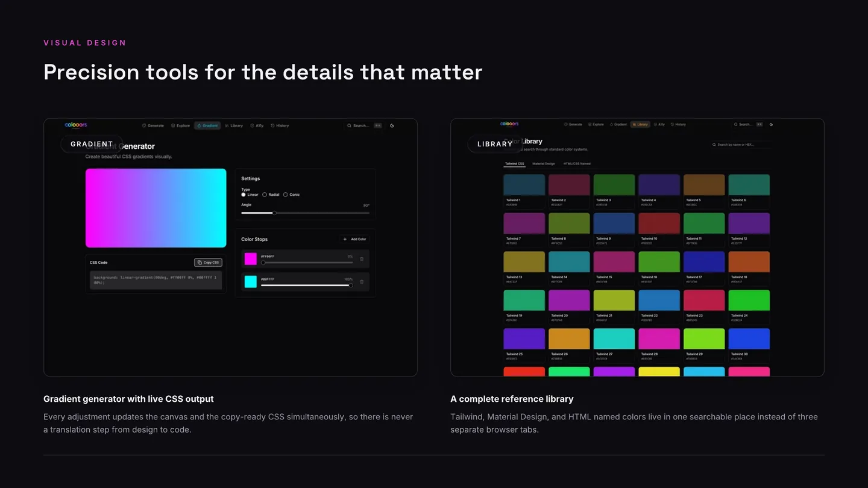Focus the Search box in the Library screenshot's header

(x=748, y=125)
